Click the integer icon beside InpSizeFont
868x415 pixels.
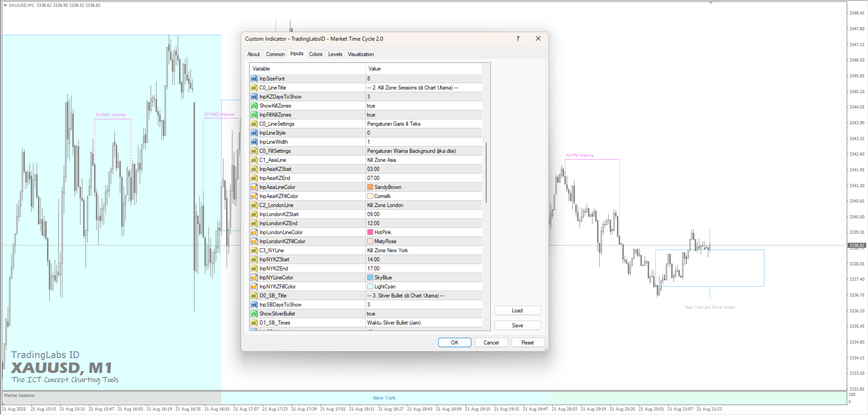[254, 79]
